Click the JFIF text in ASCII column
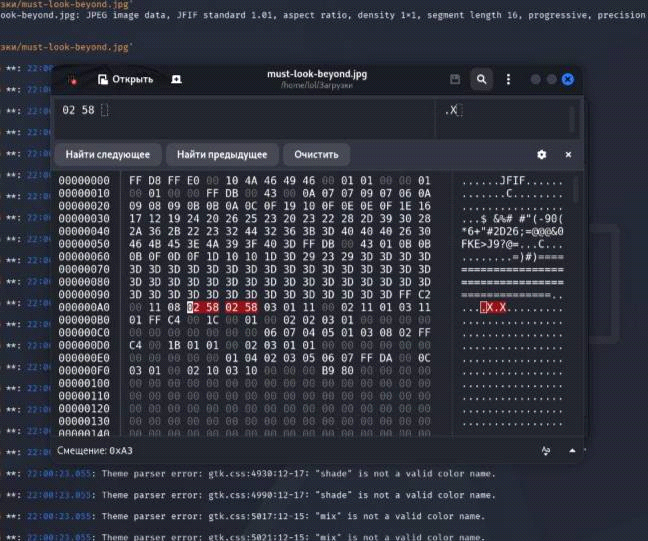 click(512, 181)
